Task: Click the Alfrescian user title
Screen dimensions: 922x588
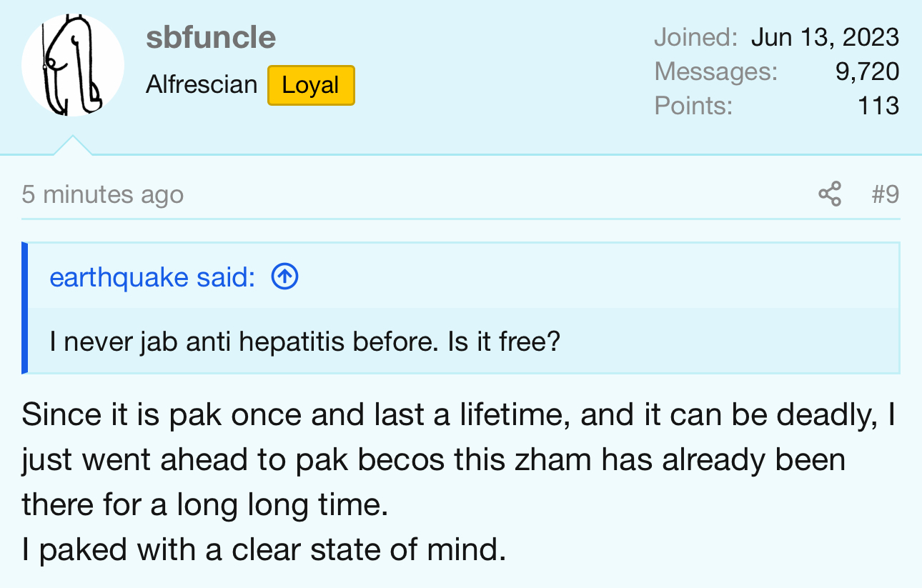Action: pos(202,85)
